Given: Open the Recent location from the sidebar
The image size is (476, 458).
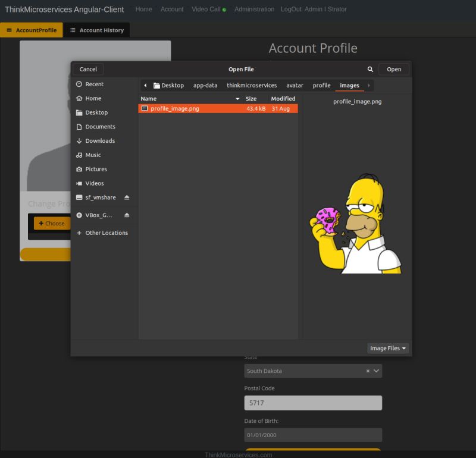Looking at the screenshot, I should coord(95,84).
